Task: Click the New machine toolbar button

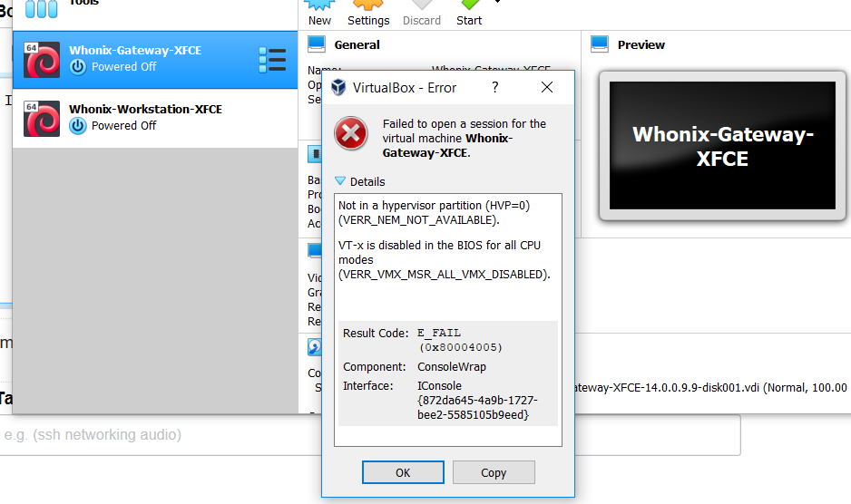Action: point(319,13)
